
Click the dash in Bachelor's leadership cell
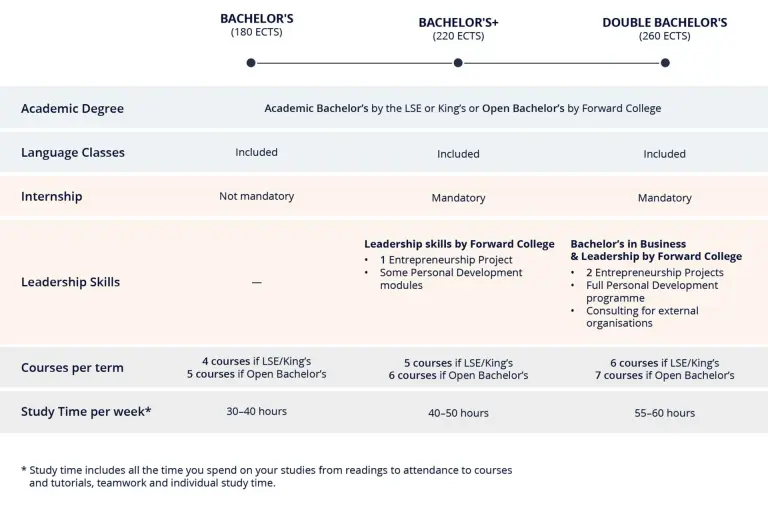pos(257,282)
